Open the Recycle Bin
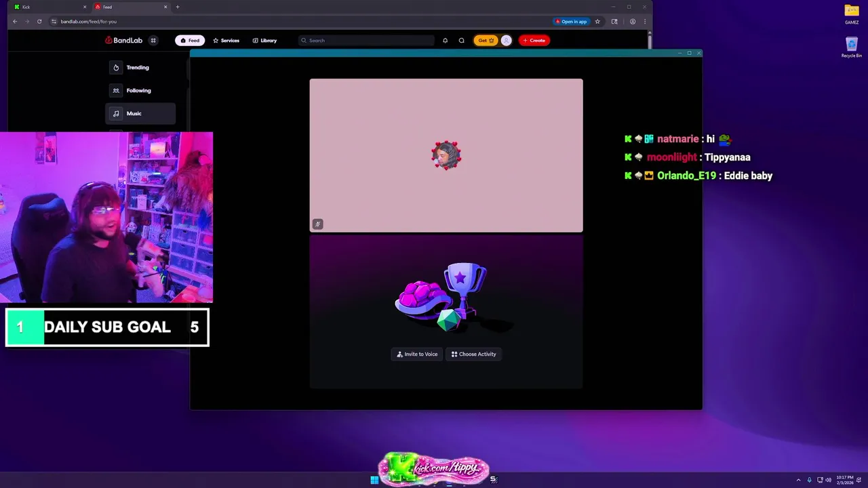 (x=852, y=47)
